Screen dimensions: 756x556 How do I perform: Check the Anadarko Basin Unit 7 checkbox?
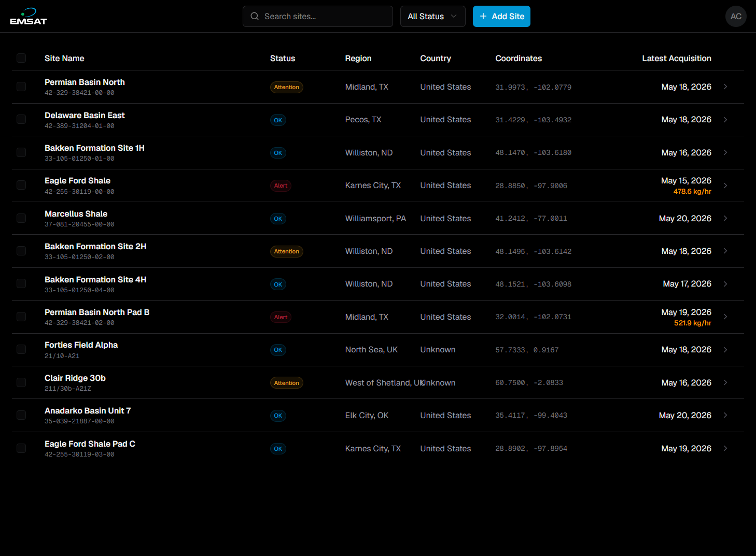(21, 415)
